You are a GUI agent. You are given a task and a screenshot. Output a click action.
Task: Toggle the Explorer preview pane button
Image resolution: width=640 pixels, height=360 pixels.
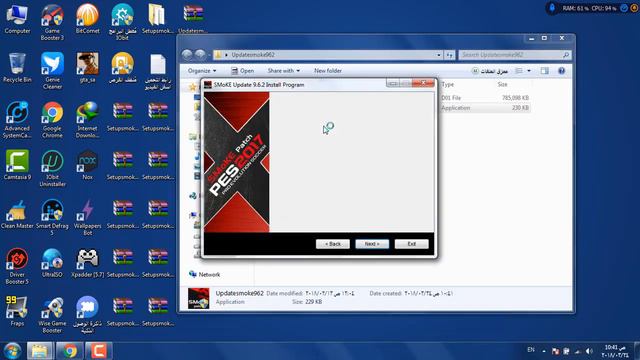544,71
